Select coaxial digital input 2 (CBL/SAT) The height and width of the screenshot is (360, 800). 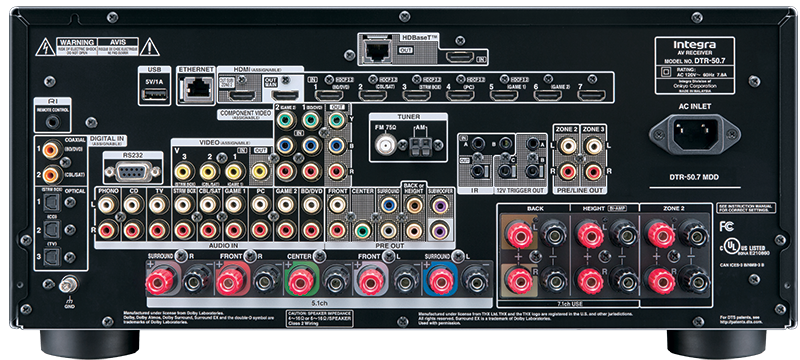coord(50,174)
